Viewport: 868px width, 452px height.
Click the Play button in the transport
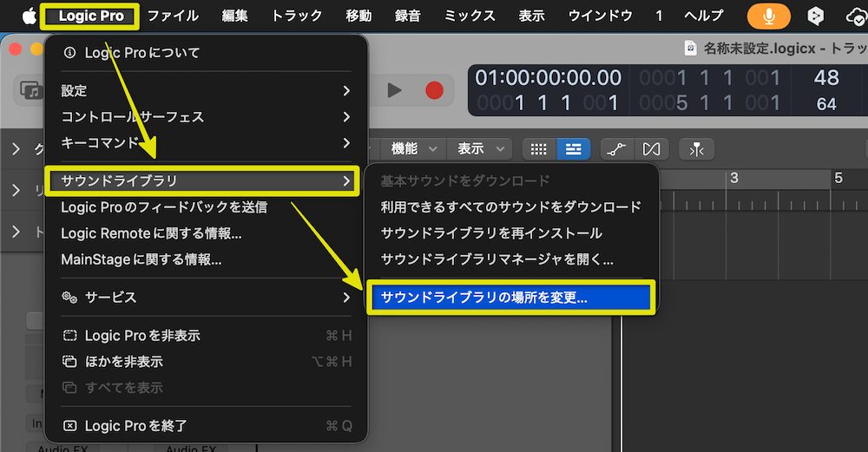point(393,90)
